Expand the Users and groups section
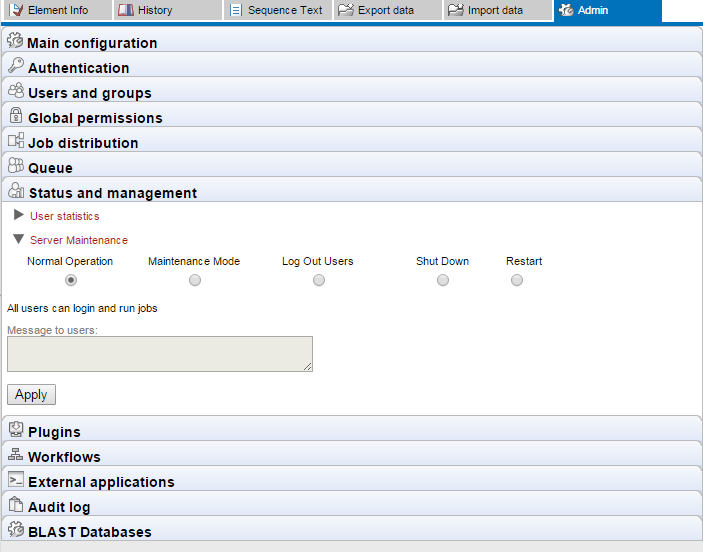Image resolution: width=703 pixels, height=552 pixels. (352, 91)
